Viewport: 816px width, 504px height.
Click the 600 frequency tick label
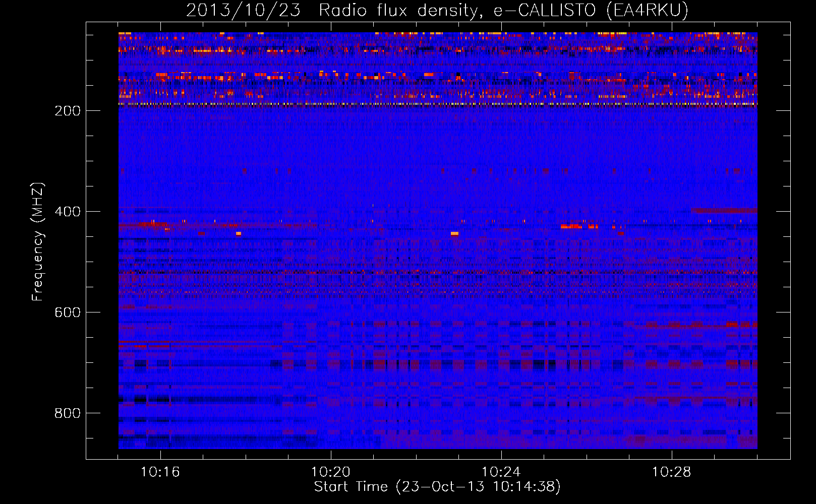67,312
